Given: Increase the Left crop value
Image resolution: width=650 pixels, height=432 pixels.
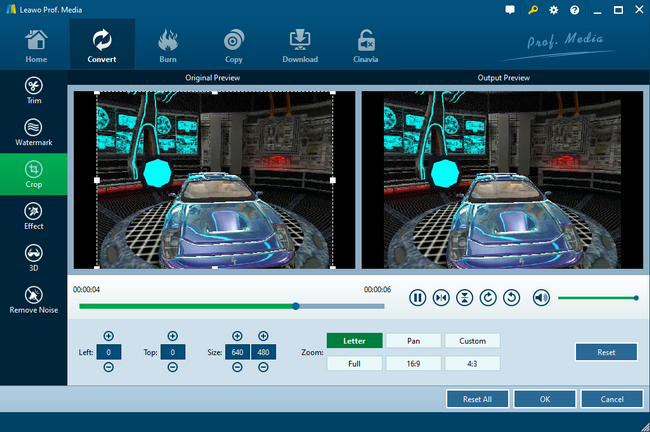Looking at the screenshot, I should point(108,336).
